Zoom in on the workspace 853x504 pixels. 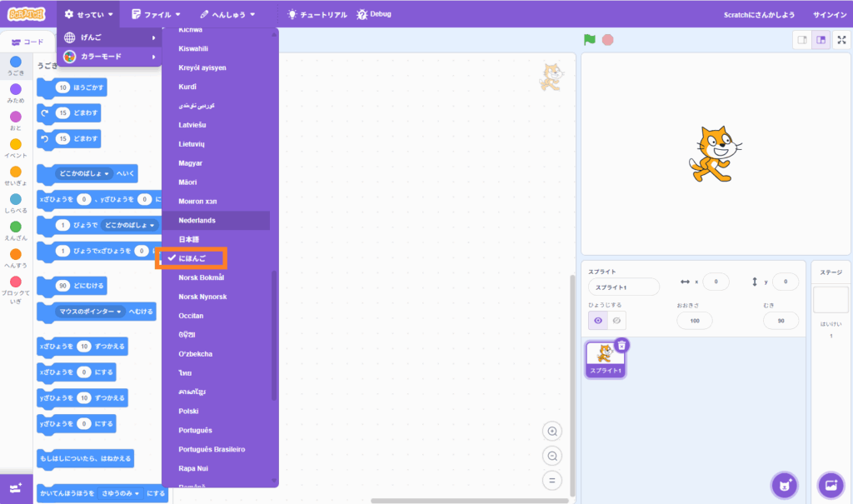552,432
